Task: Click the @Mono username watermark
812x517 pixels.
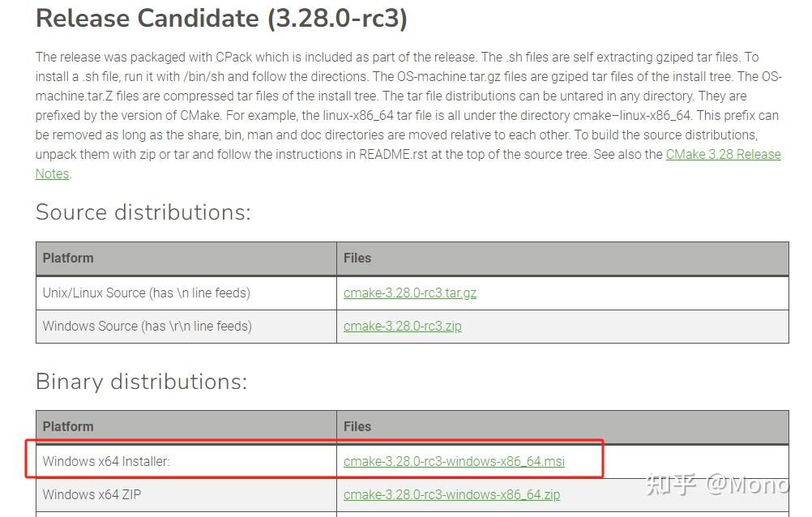Action: click(x=747, y=485)
